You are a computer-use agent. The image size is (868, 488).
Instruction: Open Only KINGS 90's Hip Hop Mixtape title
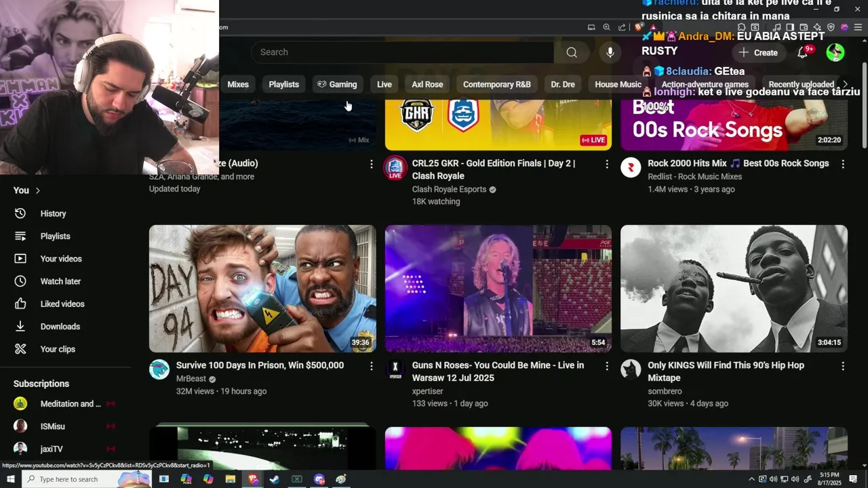[x=726, y=371]
